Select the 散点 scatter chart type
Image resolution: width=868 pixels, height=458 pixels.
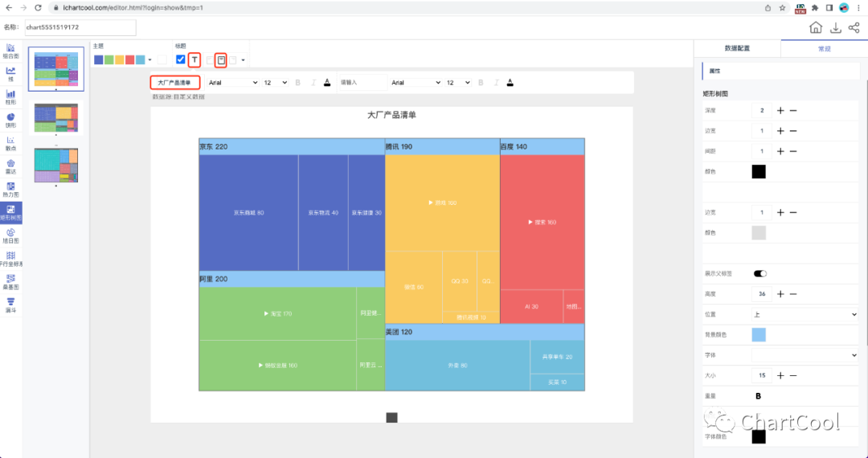[10, 143]
